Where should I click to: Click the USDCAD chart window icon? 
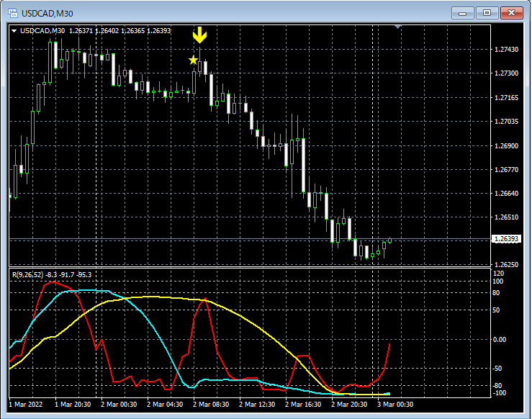[x=13, y=13]
